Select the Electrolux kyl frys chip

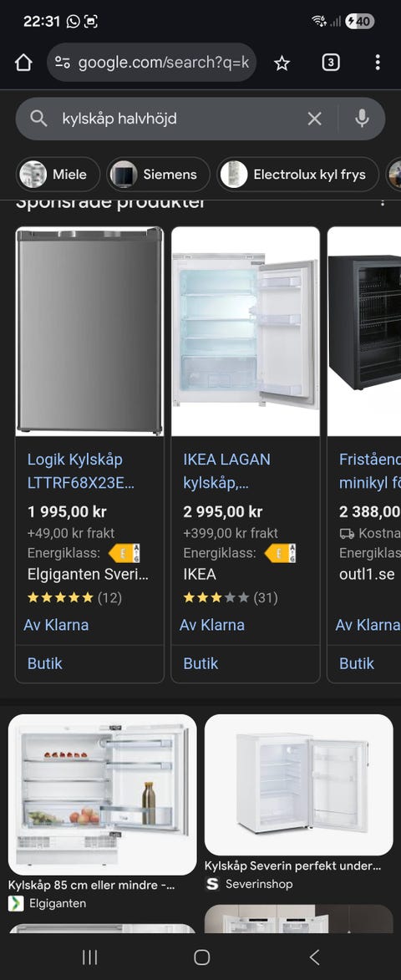[x=298, y=175]
